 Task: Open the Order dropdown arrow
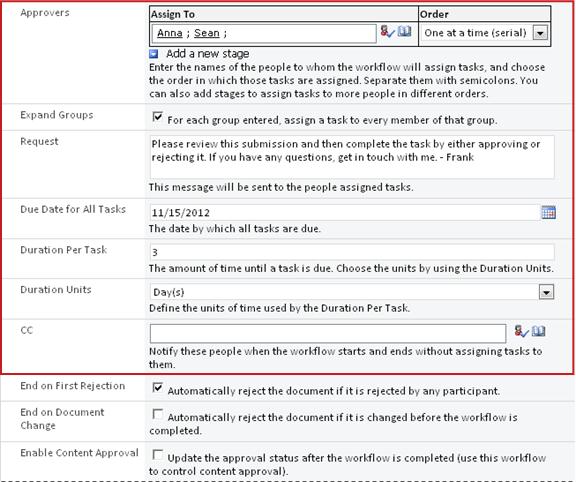pyautogui.click(x=540, y=33)
